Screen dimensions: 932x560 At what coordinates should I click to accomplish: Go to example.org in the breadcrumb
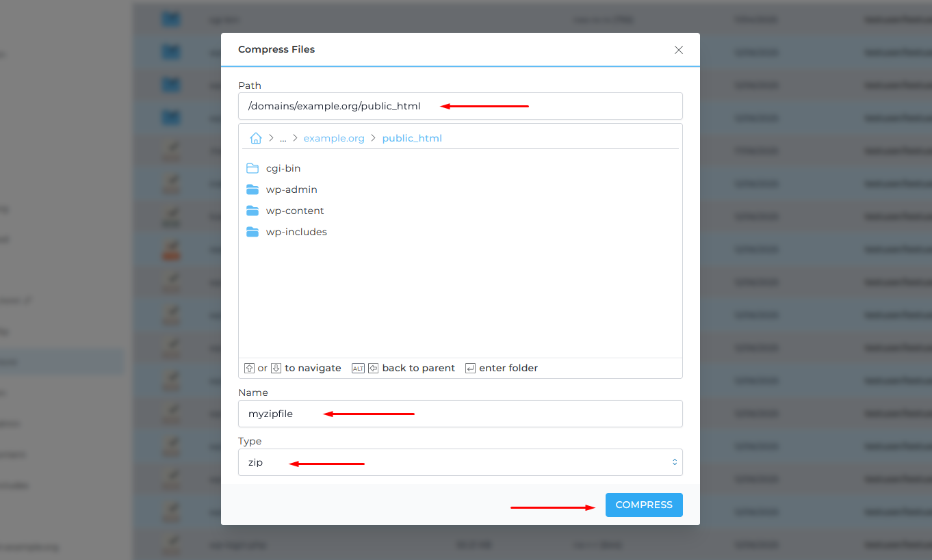point(334,138)
